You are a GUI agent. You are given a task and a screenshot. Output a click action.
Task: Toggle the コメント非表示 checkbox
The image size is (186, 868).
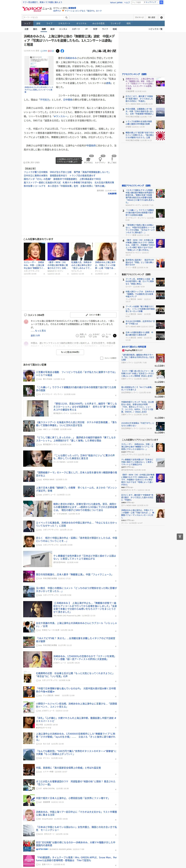tap(102, 358)
